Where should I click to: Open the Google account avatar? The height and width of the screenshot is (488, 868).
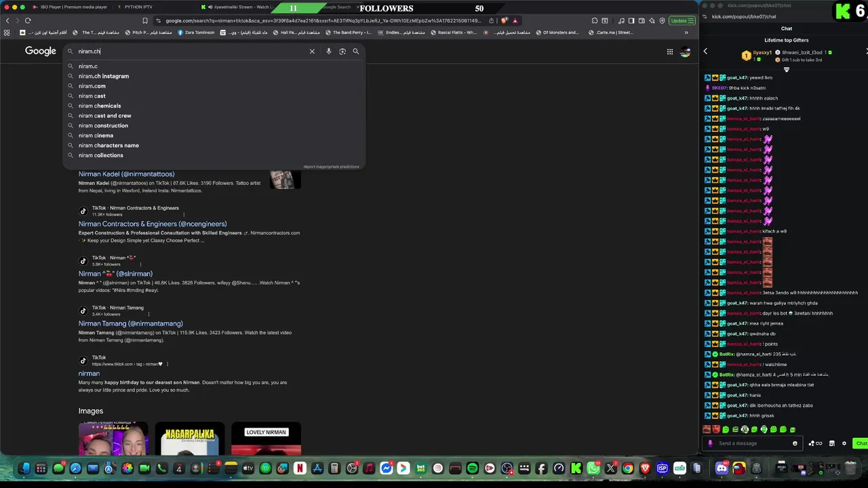(686, 52)
